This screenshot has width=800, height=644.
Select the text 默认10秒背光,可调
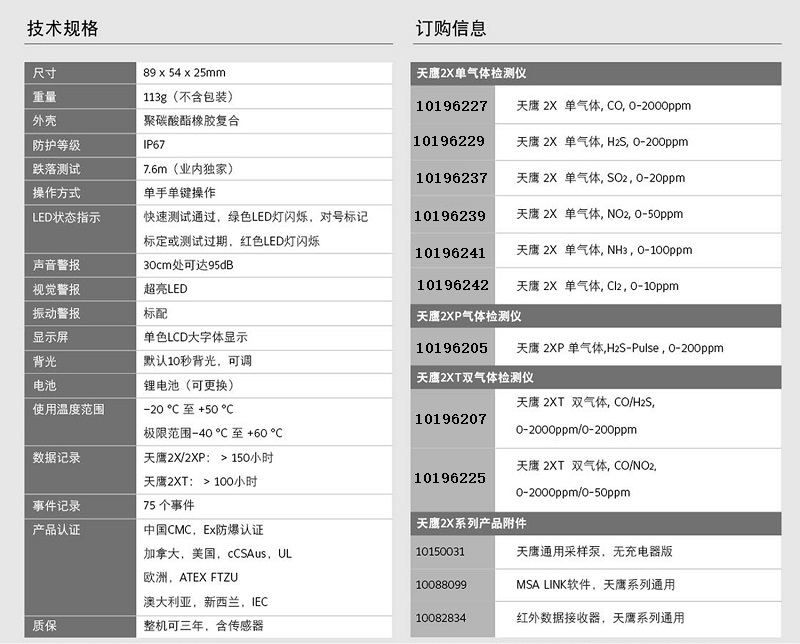[x=197, y=361]
